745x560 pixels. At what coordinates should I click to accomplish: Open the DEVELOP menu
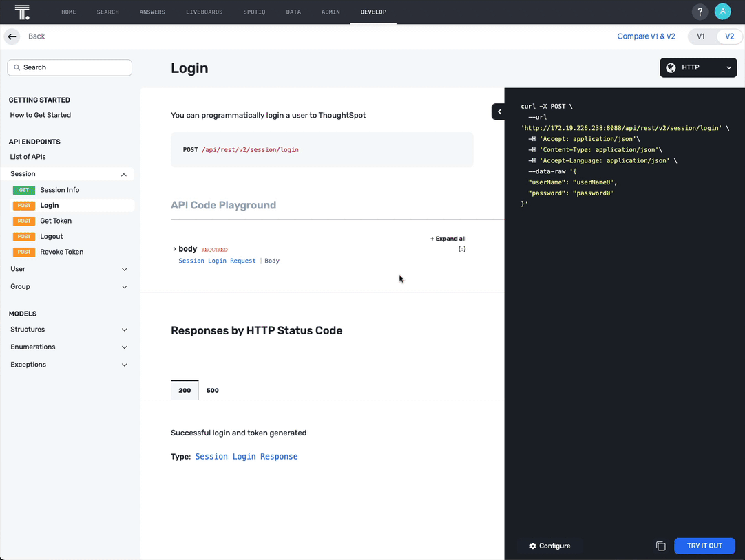[373, 12]
